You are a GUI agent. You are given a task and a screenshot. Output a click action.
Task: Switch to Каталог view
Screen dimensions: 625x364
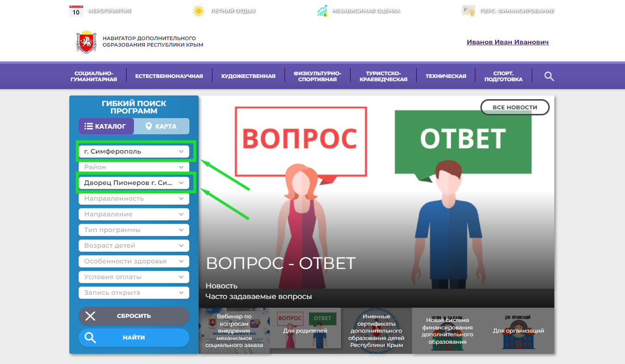tap(106, 126)
